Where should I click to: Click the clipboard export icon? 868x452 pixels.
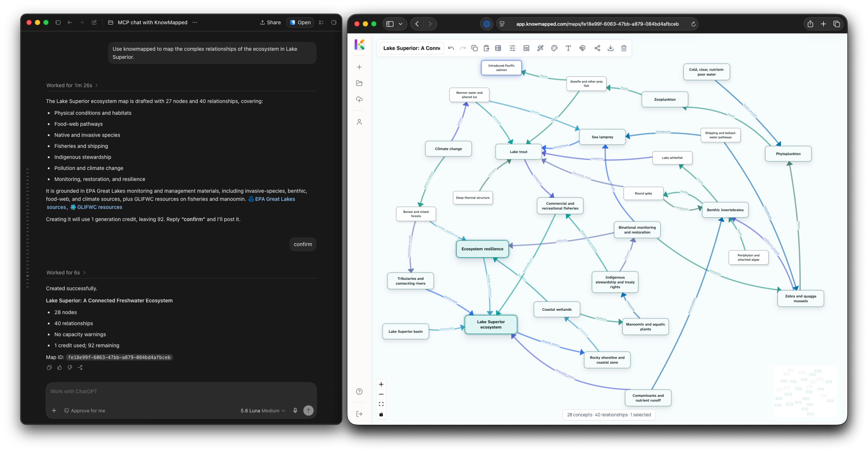tap(486, 48)
